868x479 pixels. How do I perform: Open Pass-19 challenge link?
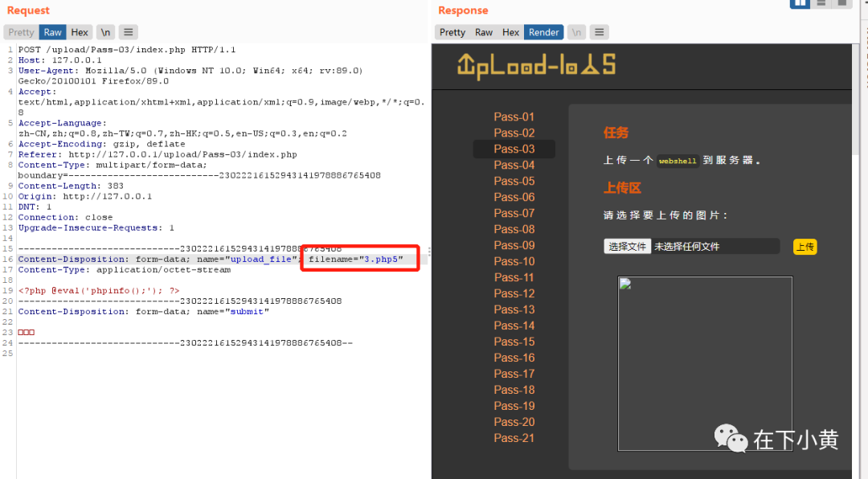pyautogui.click(x=514, y=406)
